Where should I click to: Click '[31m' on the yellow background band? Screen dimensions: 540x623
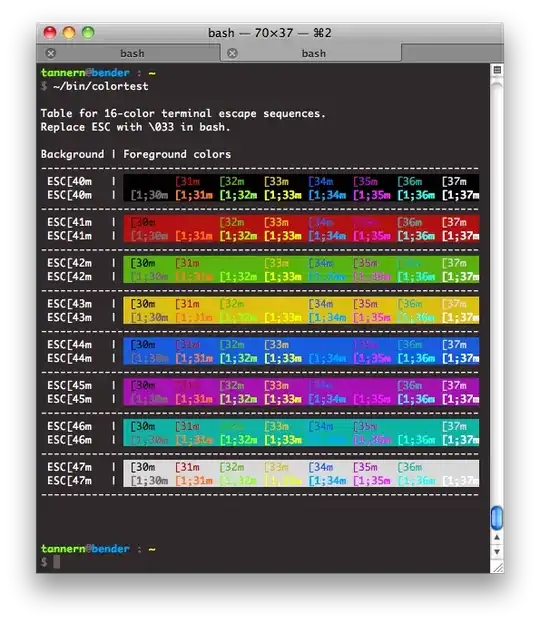(x=187, y=304)
